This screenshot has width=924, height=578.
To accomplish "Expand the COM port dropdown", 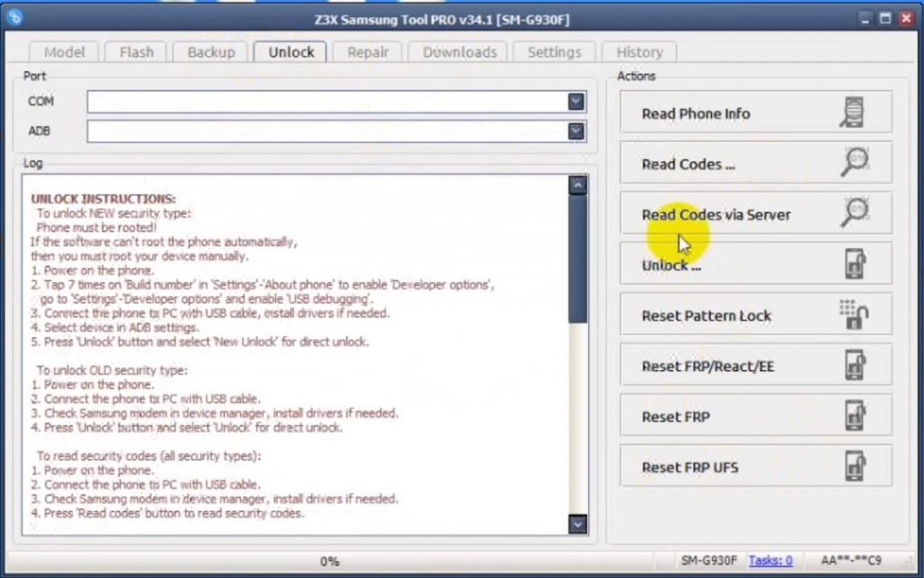I will point(577,102).
